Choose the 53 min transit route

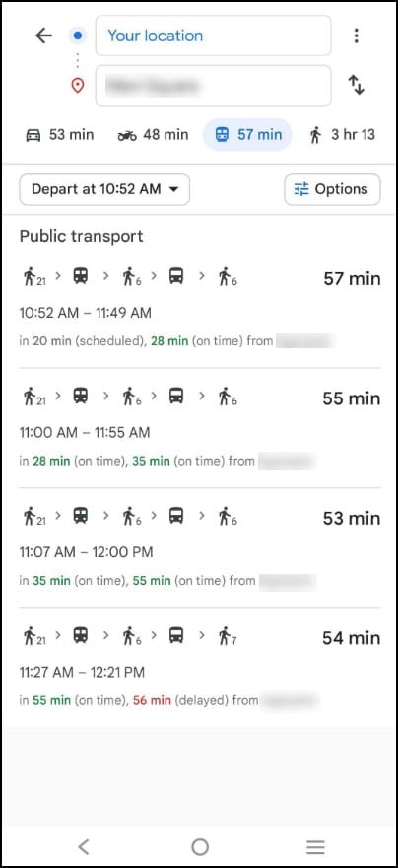200,548
